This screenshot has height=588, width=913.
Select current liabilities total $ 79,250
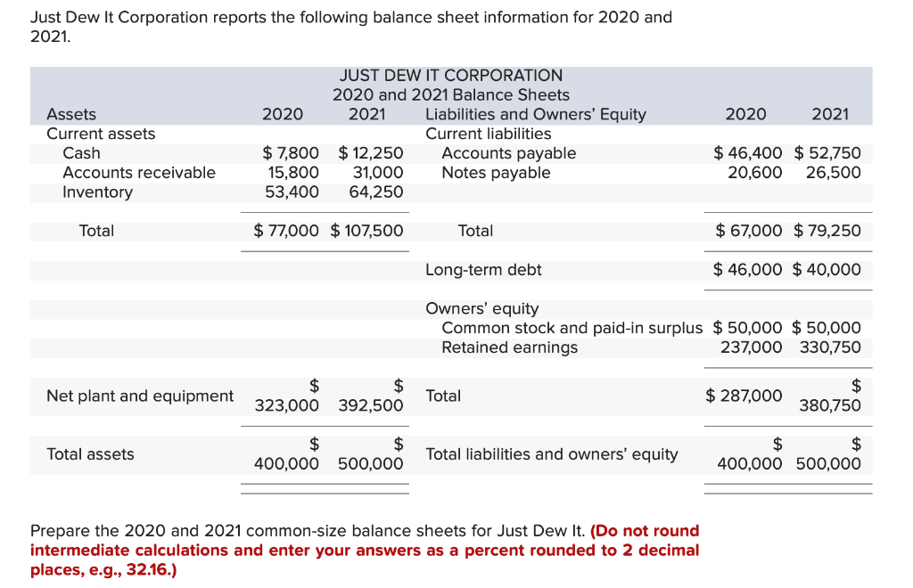827,231
